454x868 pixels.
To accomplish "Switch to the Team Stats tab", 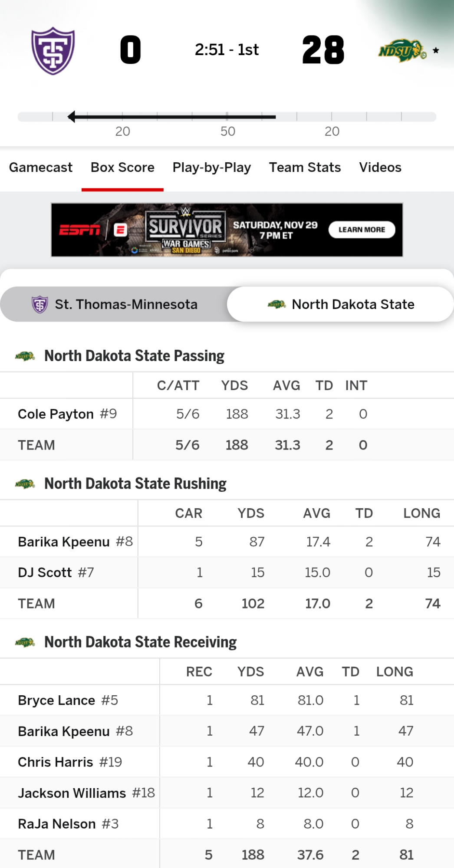I will point(305,168).
